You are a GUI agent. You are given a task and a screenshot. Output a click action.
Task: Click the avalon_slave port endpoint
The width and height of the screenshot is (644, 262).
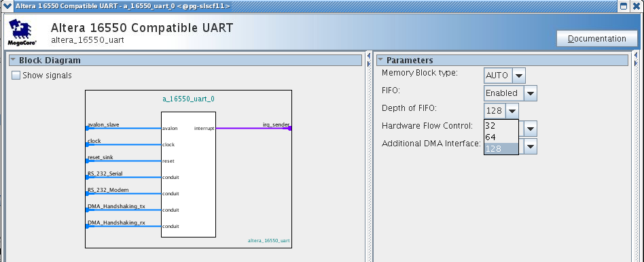[x=87, y=129]
